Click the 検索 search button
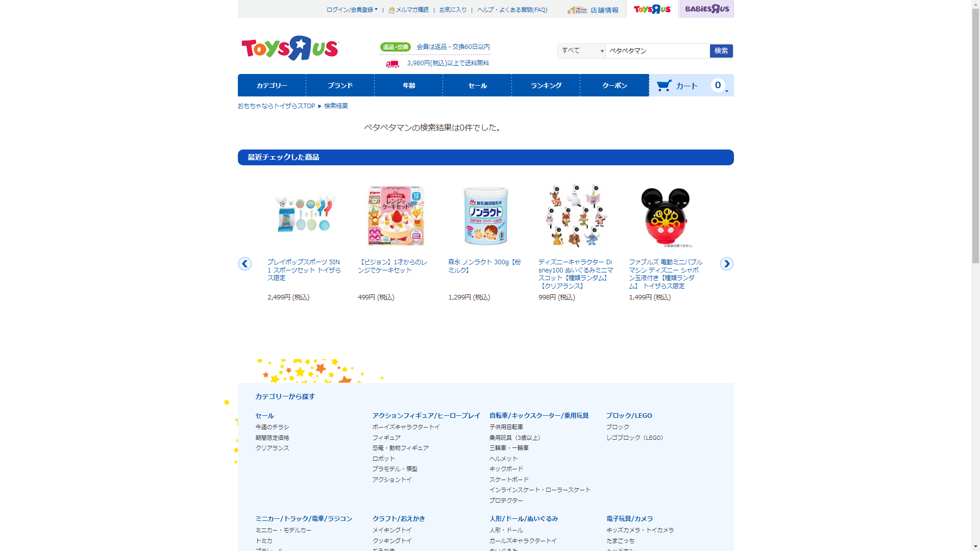The width and height of the screenshot is (980, 551). [x=721, y=51]
